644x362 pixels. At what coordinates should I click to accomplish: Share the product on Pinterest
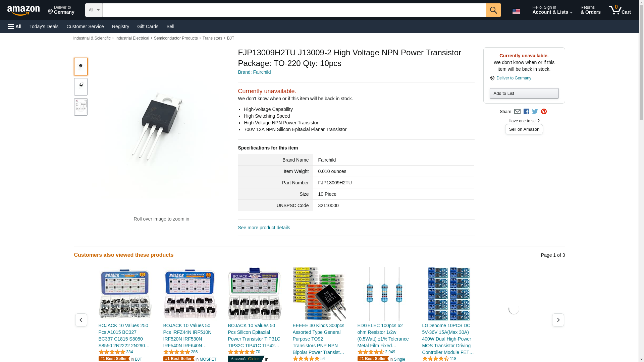(544, 112)
